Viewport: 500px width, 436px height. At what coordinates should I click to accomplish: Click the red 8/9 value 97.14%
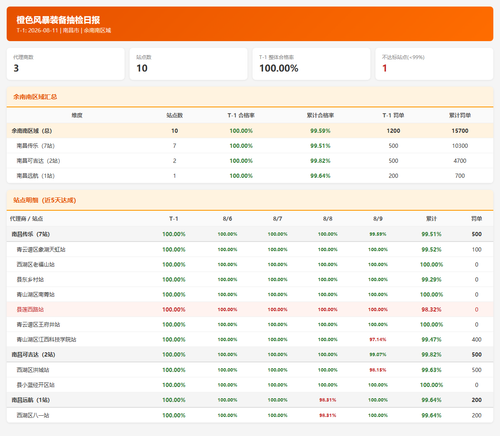pos(378,339)
